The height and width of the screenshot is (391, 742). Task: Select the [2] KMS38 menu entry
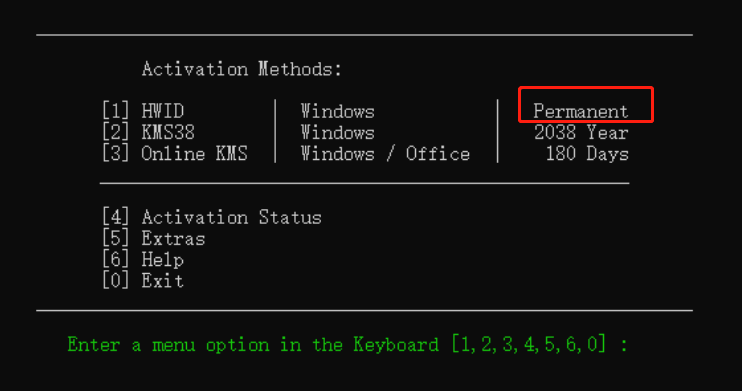pos(149,133)
